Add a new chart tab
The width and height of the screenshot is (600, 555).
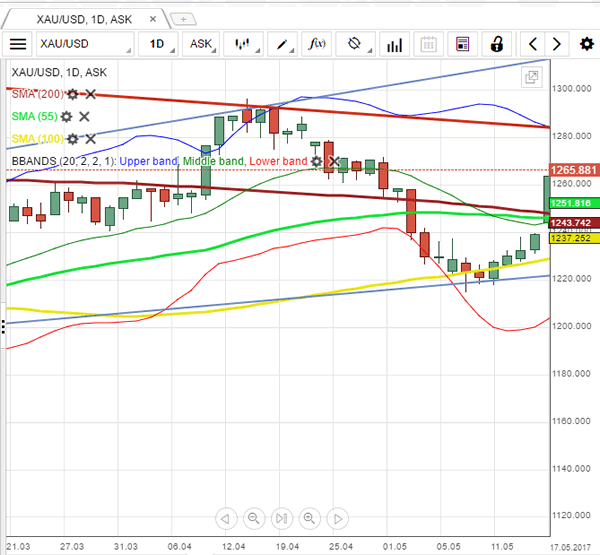[x=183, y=19]
